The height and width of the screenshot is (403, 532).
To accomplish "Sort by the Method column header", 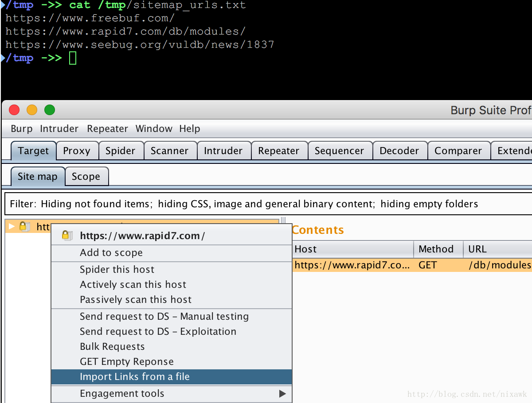I will 438,249.
